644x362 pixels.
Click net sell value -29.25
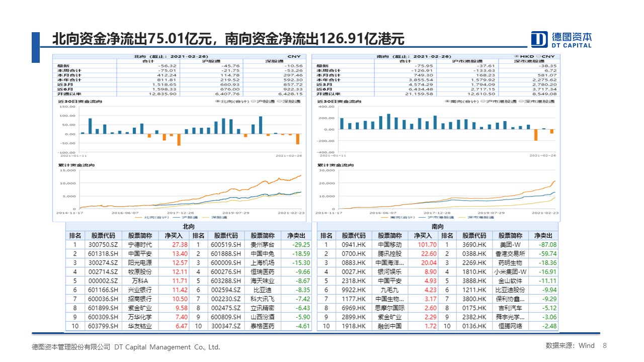[301, 245]
